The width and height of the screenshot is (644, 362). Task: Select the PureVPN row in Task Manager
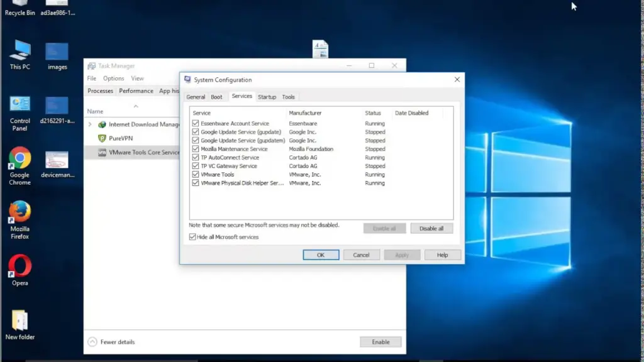point(132,138)
